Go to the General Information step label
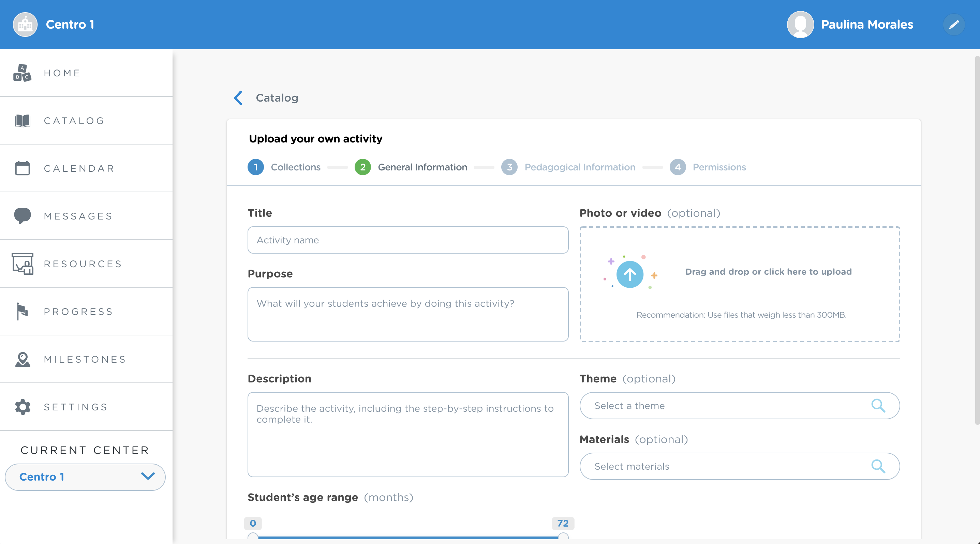980x544 pixels. pos(422,167)
